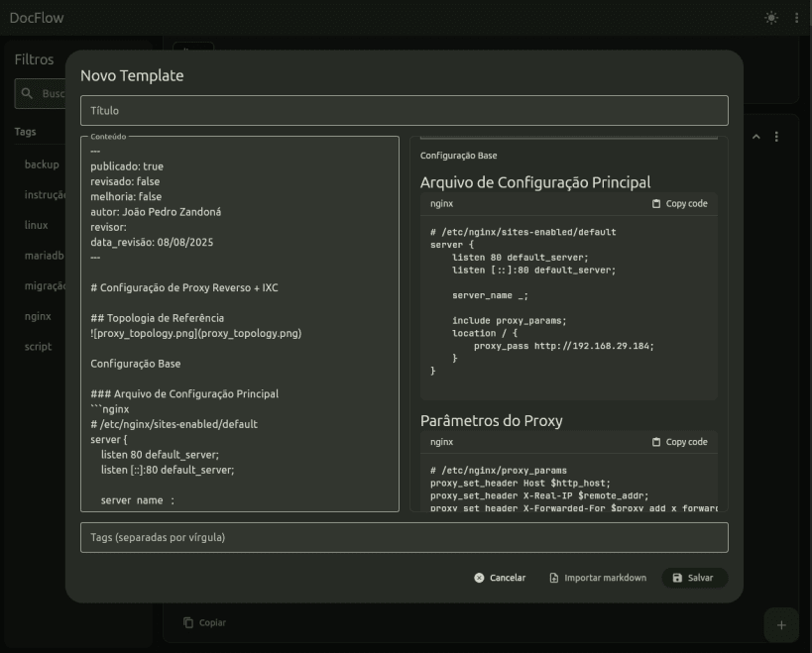Open the card's three-dot options menu
812x653 pixels.
pos(776,137)
